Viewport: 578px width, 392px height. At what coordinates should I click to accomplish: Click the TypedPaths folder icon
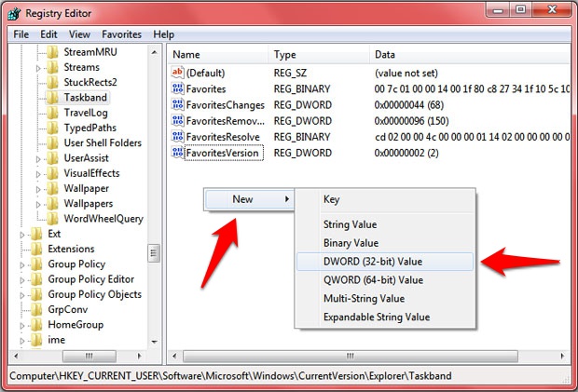point(53,128)
